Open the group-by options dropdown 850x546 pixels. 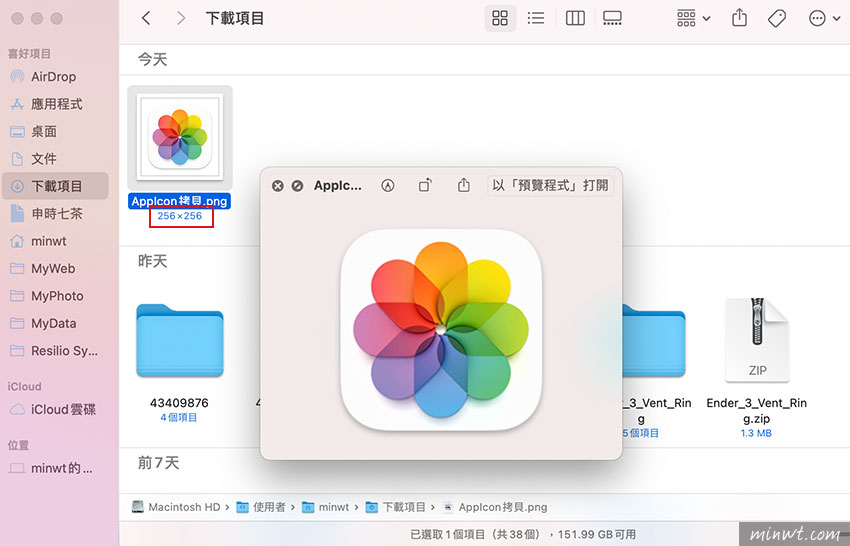(x=693, y=18)
